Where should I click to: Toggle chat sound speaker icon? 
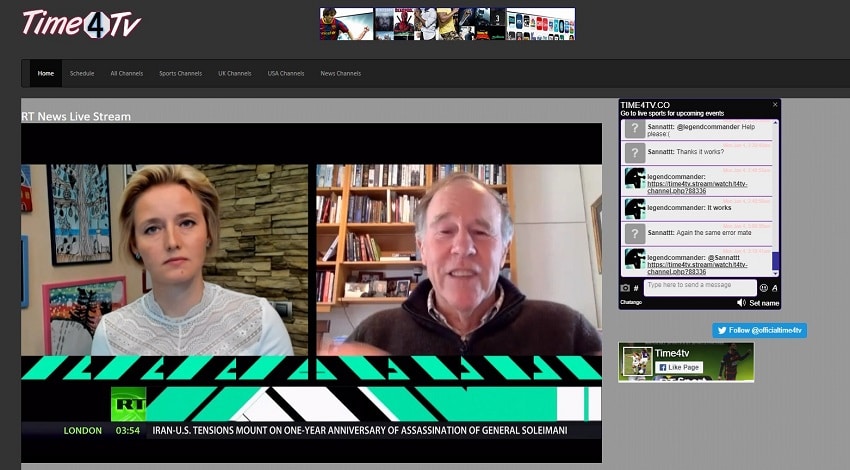pos(741,303)
